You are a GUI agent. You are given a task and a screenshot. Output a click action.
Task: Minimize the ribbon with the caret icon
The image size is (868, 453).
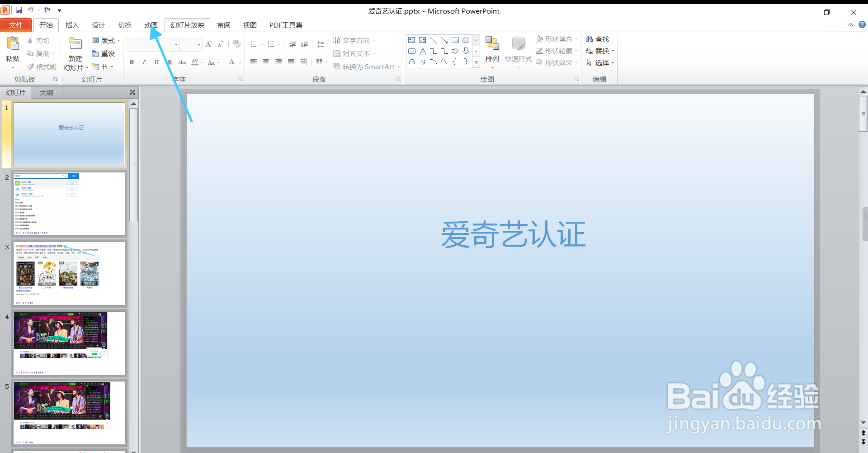click(x=850, y=25)
